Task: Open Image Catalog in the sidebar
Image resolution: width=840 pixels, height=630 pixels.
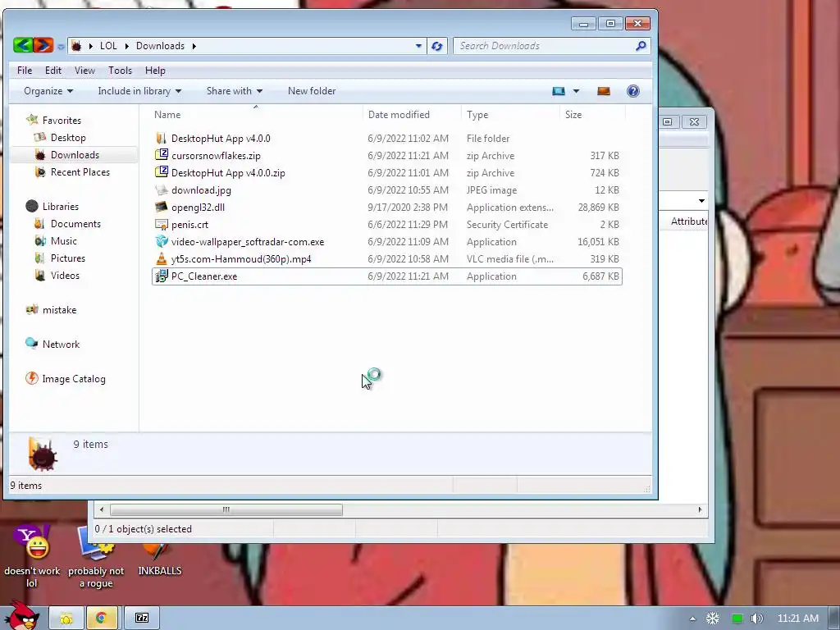Action: (74, 379)
